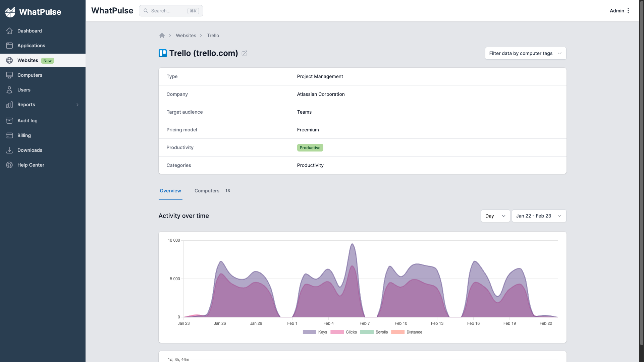644x362 pixels.
Task: Go to Websites via the breadcrumb link
Action: (x=186, y=36)
